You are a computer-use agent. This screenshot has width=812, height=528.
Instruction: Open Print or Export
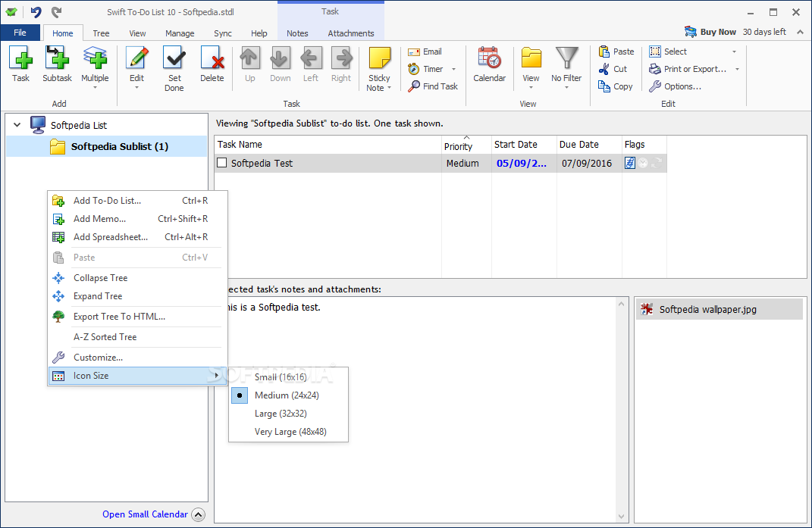pyautogui.click(x=688, y=69)
